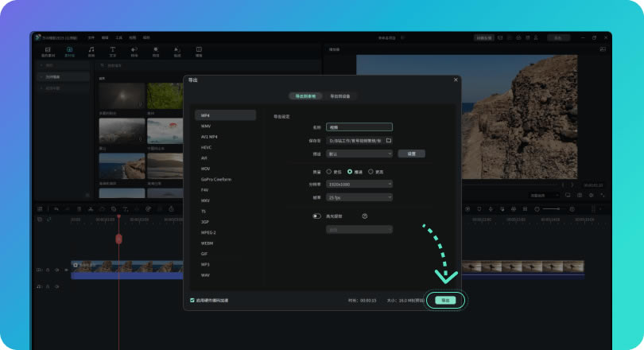Click the video name input field
This screenshot has height=350, width=644.
tap(359, 126)
